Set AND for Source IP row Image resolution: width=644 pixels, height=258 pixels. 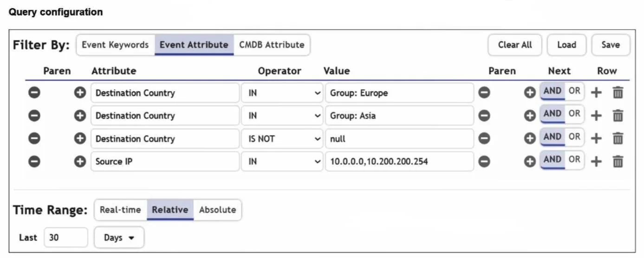click(x=552, y=159)
